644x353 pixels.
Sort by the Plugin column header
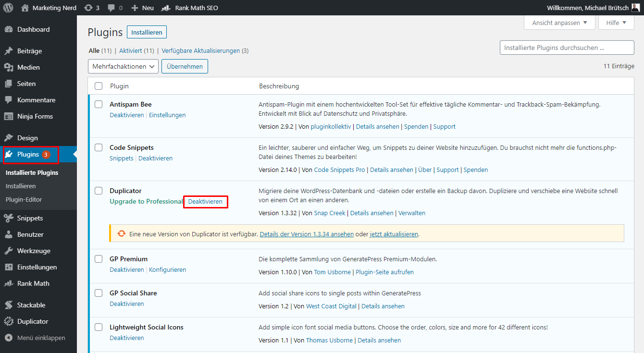pyautogui.click(x=119, y=86)
